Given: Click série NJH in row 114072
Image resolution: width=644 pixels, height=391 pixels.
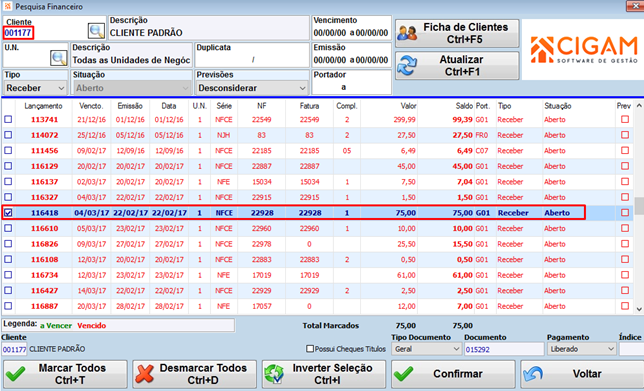Looking at the screenshot, I should pyautogui.click(x=224, y=135).
